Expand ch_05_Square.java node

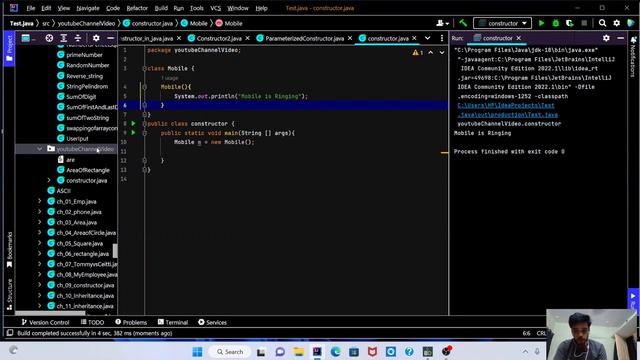coord(40,243)
